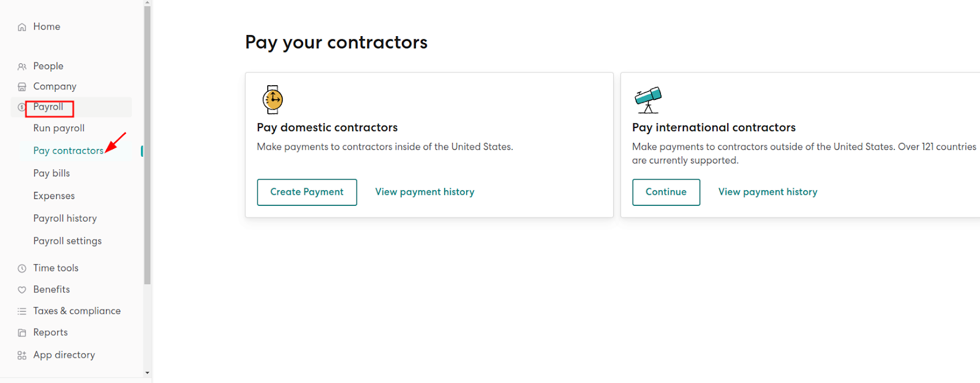Go to Expenses under Payroll
Screen dimensions: 980x383
pyautogui.click(x=54, y=196)
